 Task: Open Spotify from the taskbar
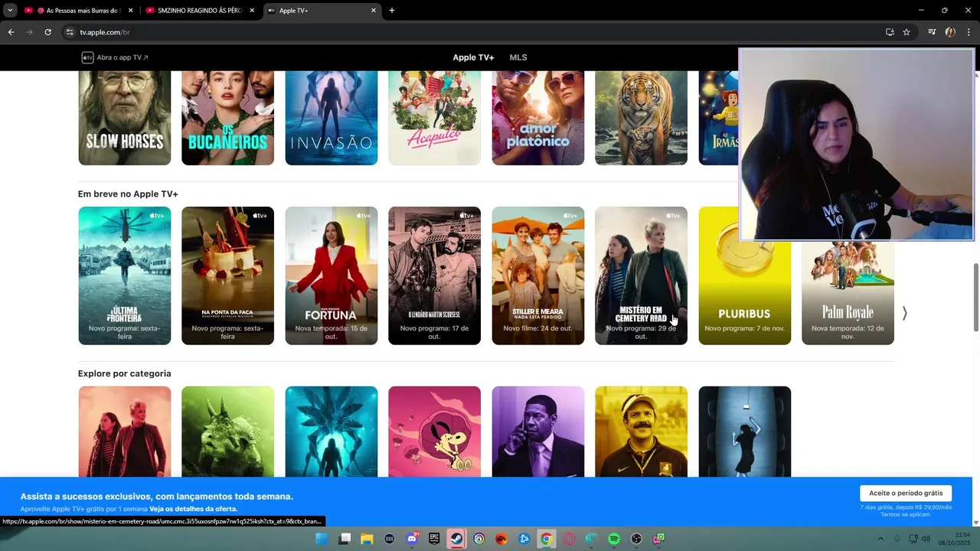point(614,539)
